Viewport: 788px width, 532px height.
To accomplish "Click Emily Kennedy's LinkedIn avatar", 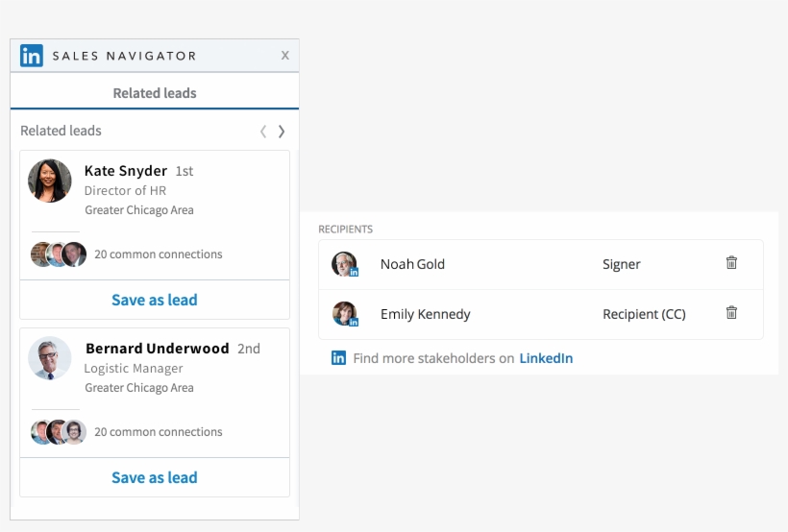I will (x=345, y=314).
